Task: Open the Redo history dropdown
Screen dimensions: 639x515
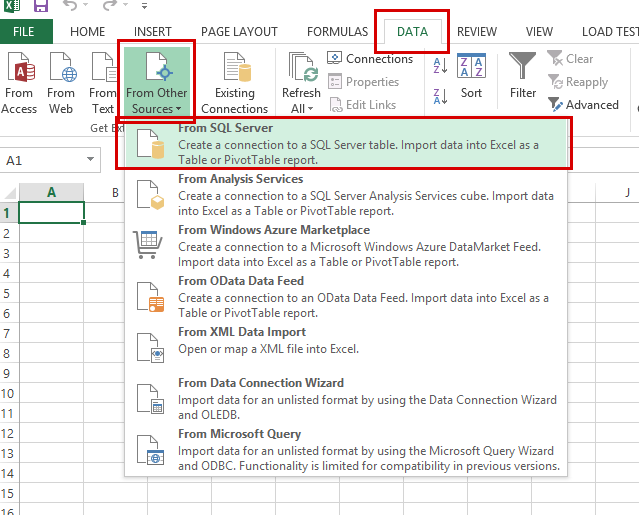Action: [x=126, y=5]
